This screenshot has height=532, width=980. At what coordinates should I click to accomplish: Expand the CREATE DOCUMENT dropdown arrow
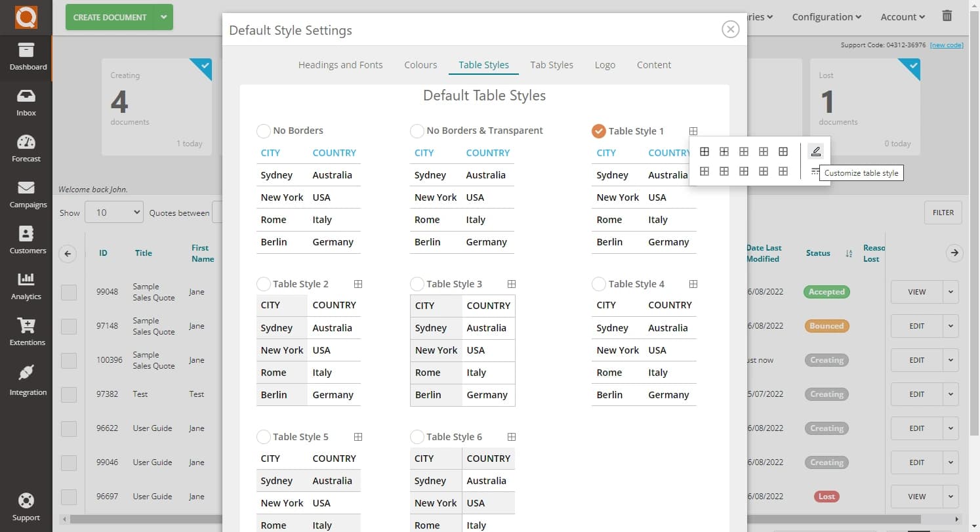(164, 18)
